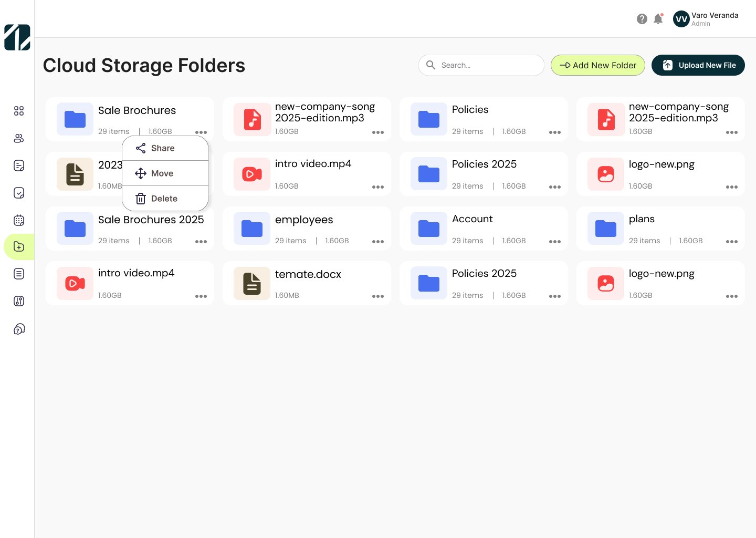Click the help question mark icon
The width and height of the screenshot is (756, 538).
coord(642,19)
